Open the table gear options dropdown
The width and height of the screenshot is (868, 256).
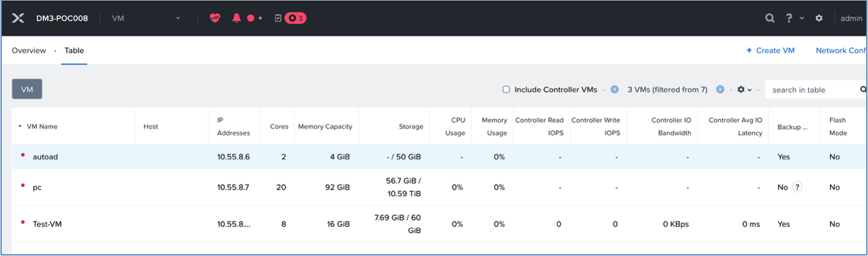pyautogui.click(x=744, y=89)
